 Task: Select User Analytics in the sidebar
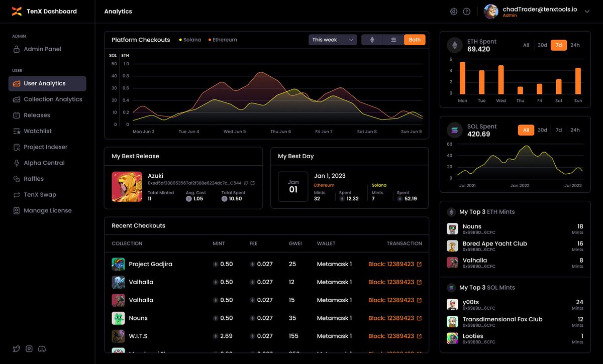point(47,83)
